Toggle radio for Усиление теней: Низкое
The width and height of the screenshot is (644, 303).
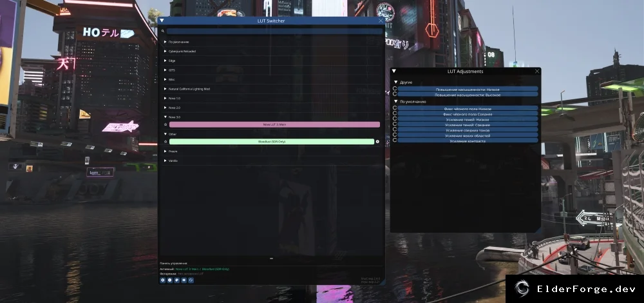point(395,119)
